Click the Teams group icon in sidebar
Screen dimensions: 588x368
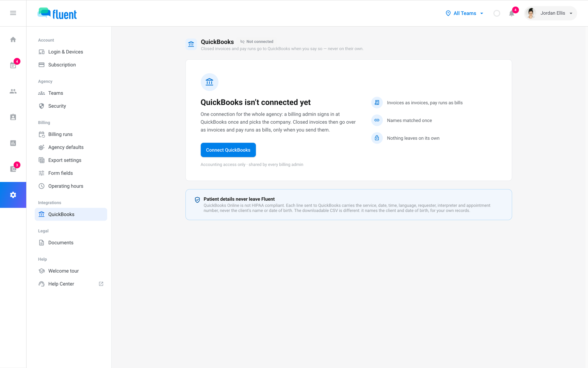(x=42, y=93)
